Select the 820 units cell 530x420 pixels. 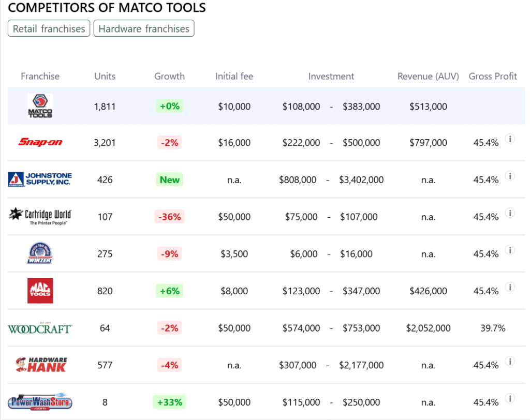click(105, 291)
